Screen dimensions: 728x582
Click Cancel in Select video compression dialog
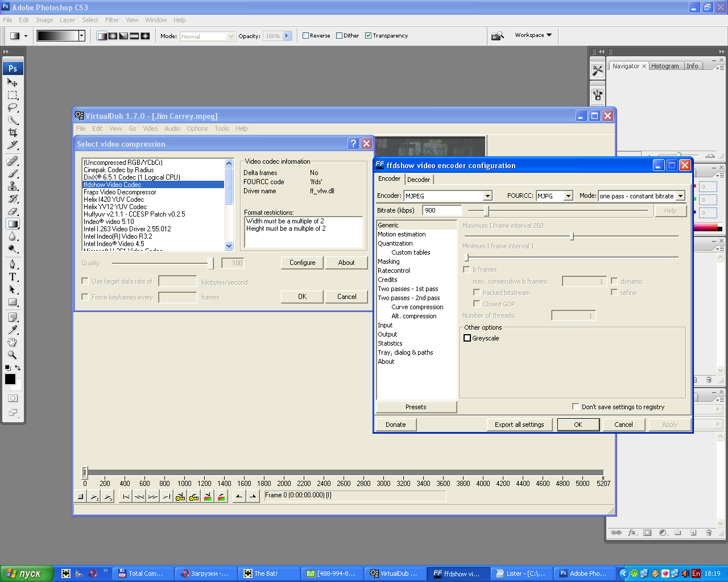(x=346, y=297)
